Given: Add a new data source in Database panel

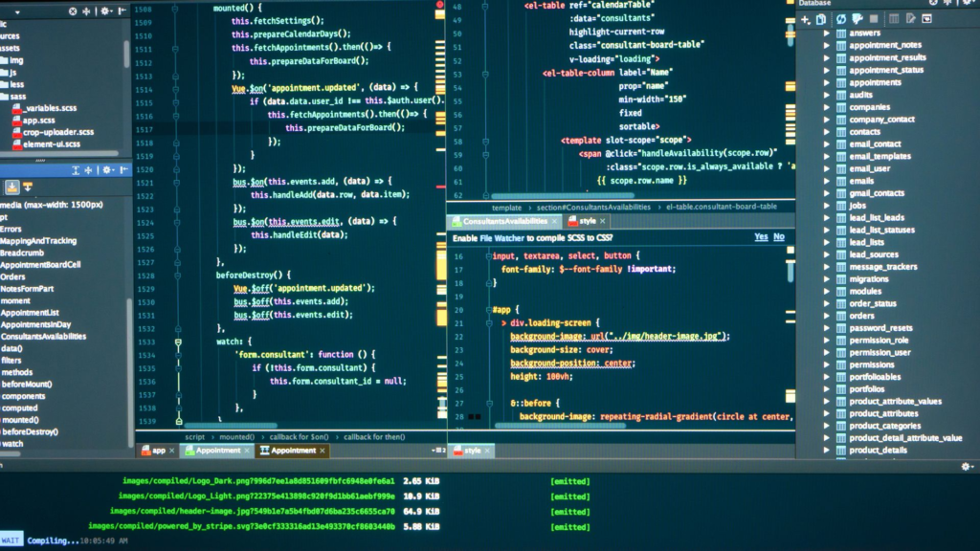Looking at the screenshot, I should 807,17.
